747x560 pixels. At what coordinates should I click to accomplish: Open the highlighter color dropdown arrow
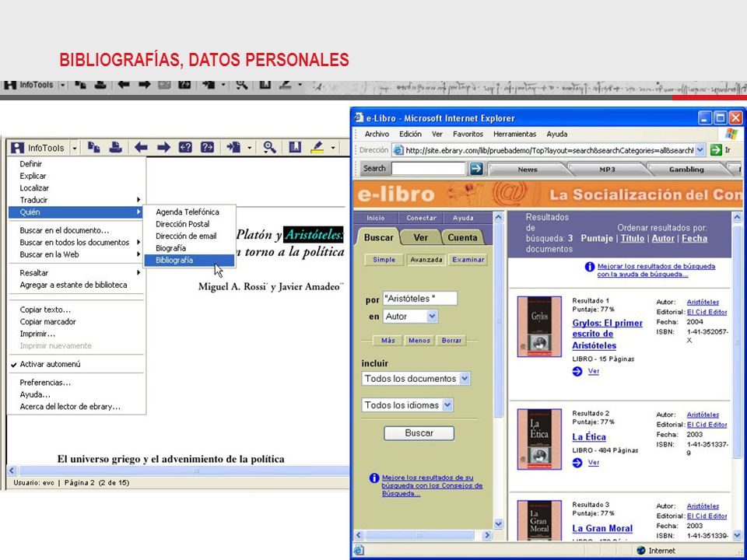pos(332,148)
